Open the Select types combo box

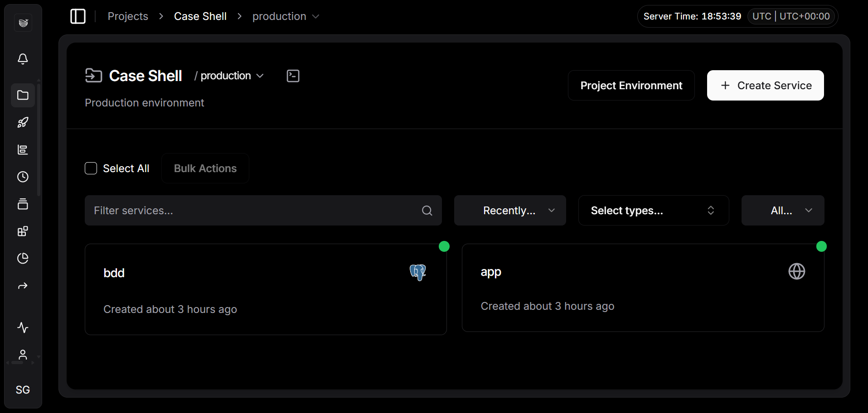point(653,211)
